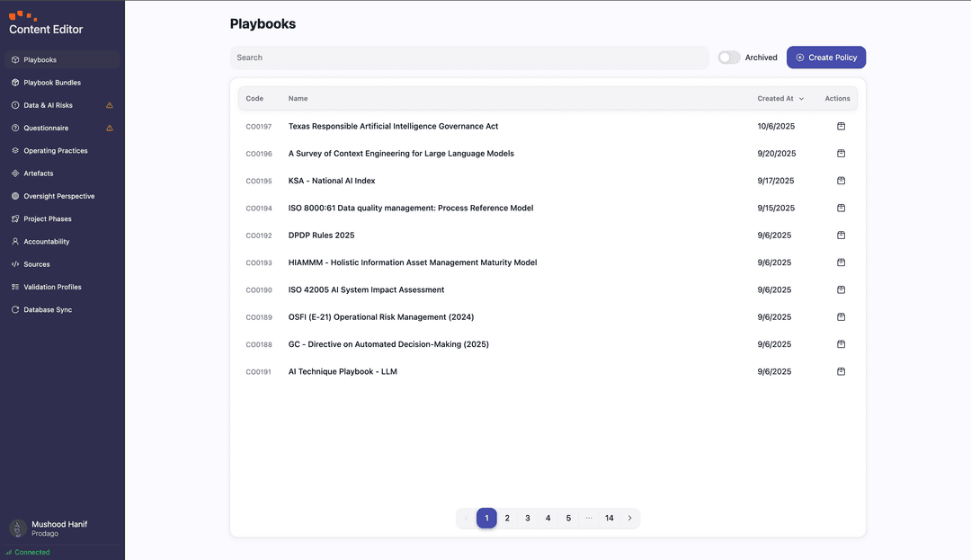Go to next page using right chevron
971x560 pixels.
(x=629, y=519)
